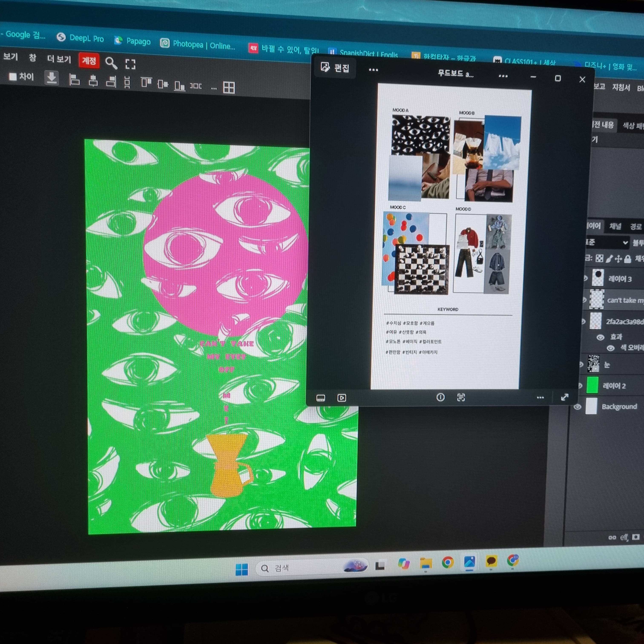Expand Photos viewer to full screen arrows
Screen dimensions: 644x644
pos(565,397)
